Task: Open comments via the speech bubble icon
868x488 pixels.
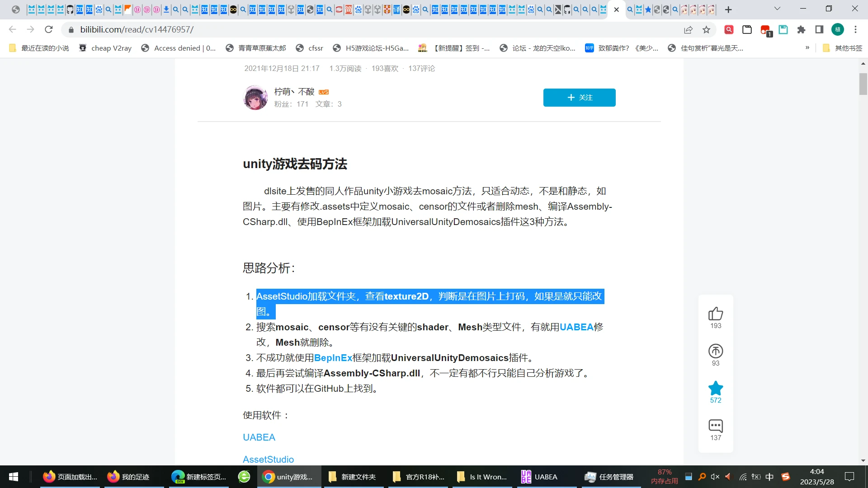Action: pyautogui.click(x=716, y=426)
